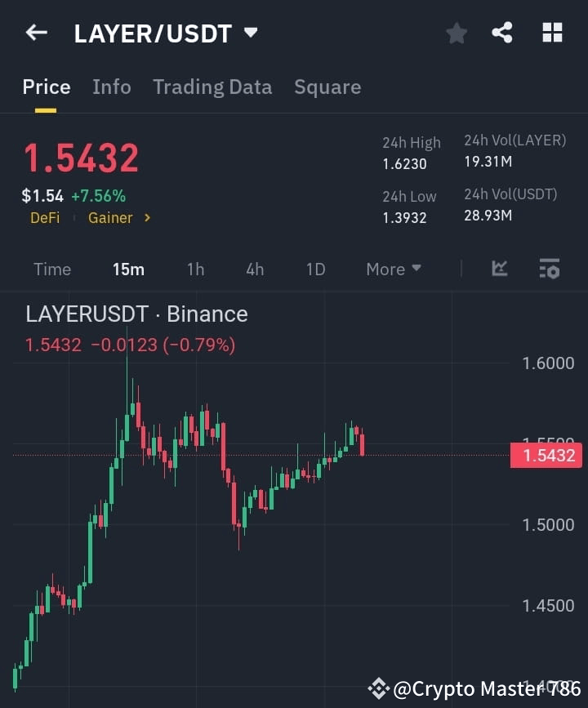This screenshot has width=588, height=708.
Task: Open the Info tab
Action: (x=112, y=87)
